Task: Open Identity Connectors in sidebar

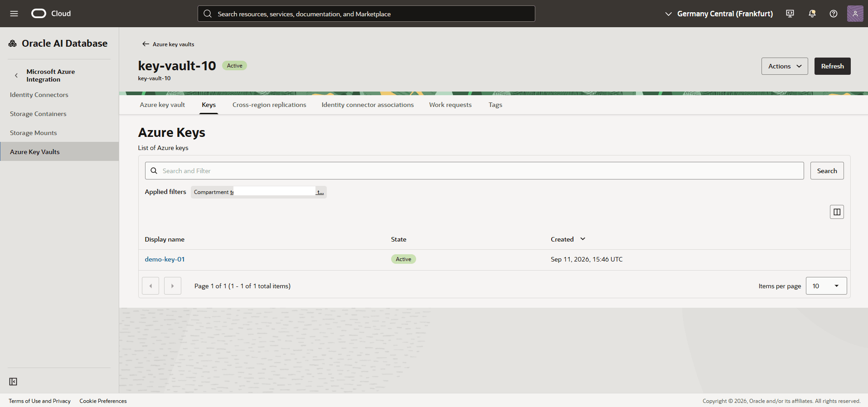Action: (59, 95)
